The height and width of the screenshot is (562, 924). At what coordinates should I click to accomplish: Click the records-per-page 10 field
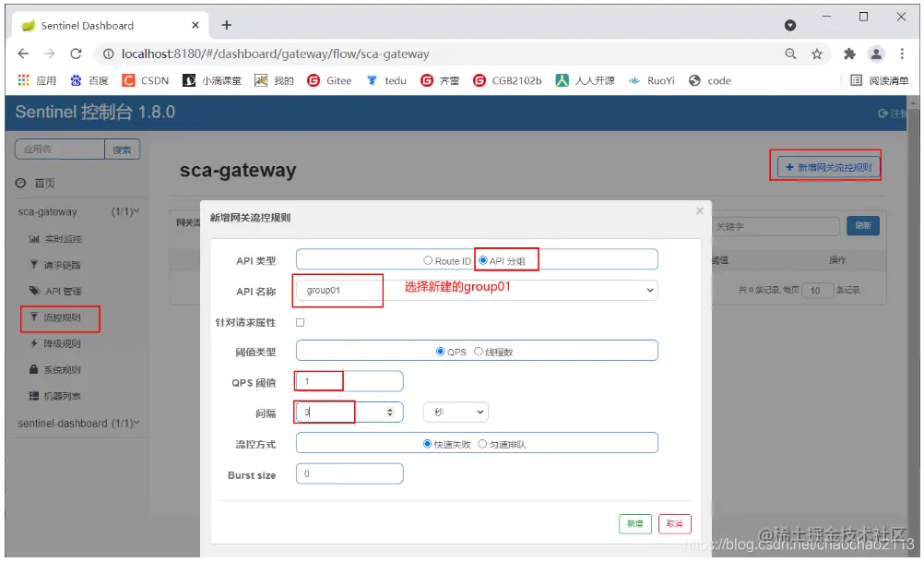(x=817, y=290)
